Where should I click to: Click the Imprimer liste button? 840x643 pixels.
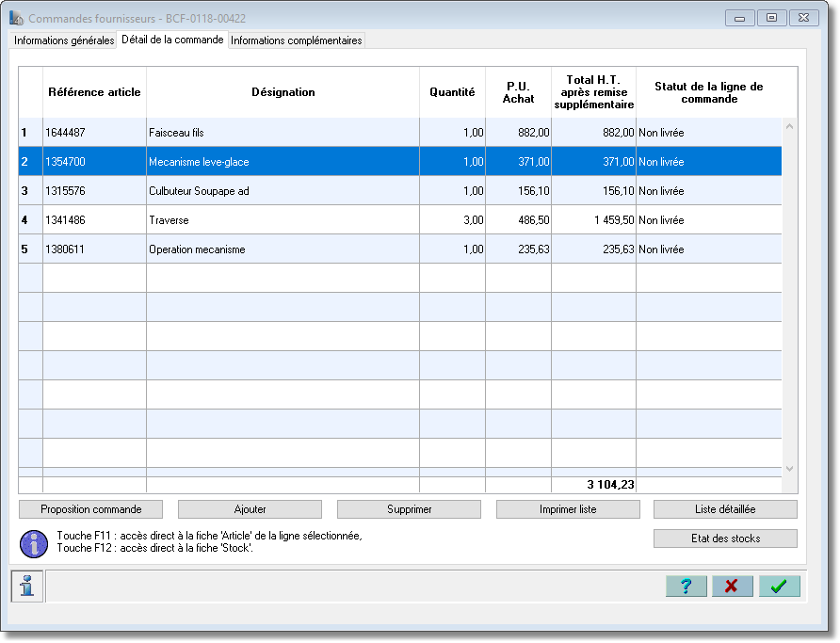[x=568, y=509]
